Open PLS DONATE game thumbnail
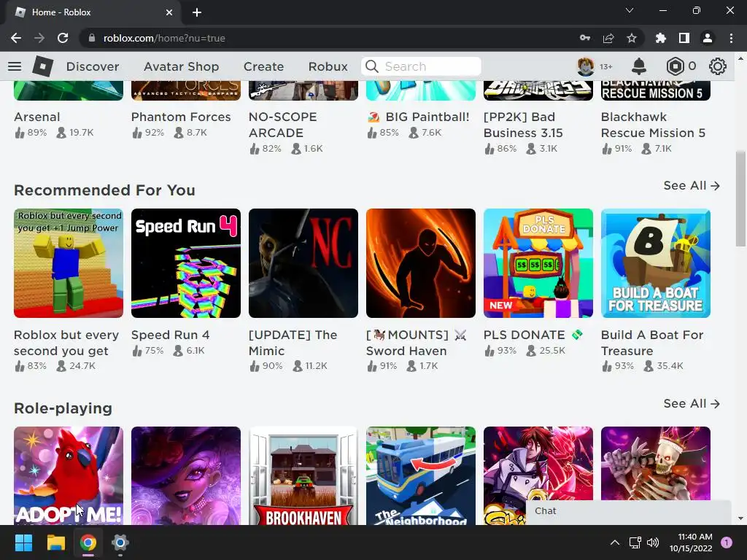 (x=538, y=263)
